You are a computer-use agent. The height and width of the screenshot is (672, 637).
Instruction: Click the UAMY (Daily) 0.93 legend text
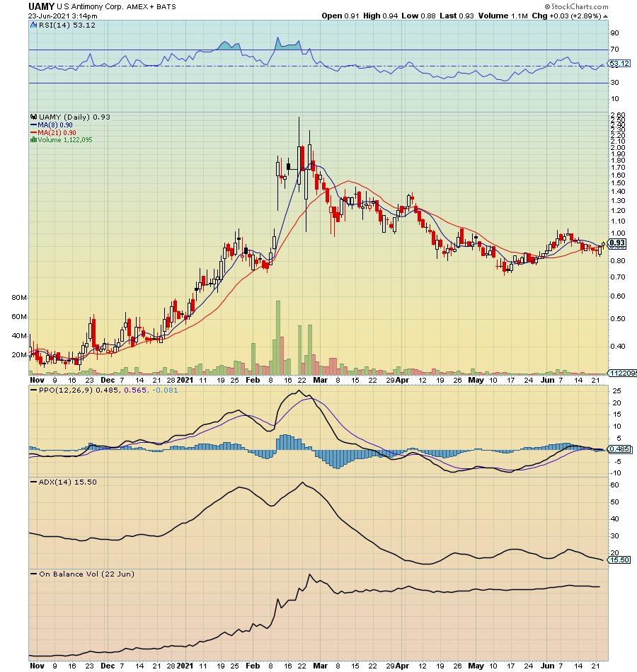[74, 117]
